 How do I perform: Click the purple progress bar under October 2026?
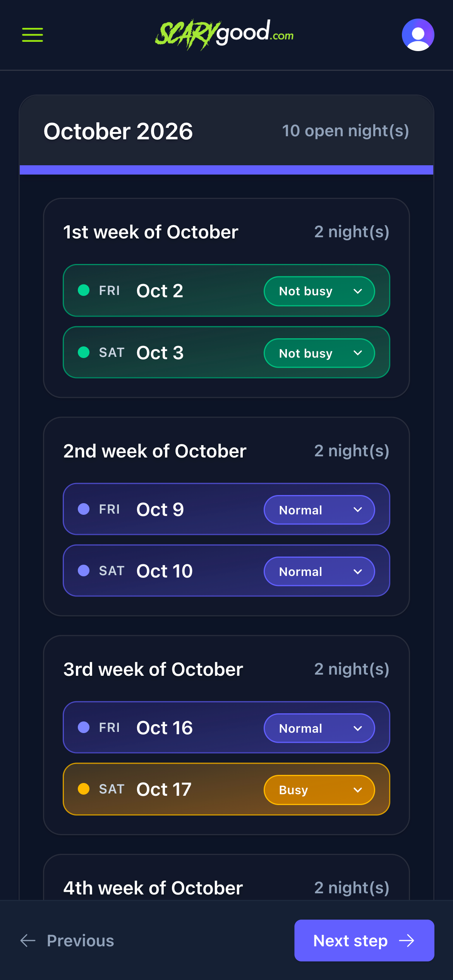(226, 170)
